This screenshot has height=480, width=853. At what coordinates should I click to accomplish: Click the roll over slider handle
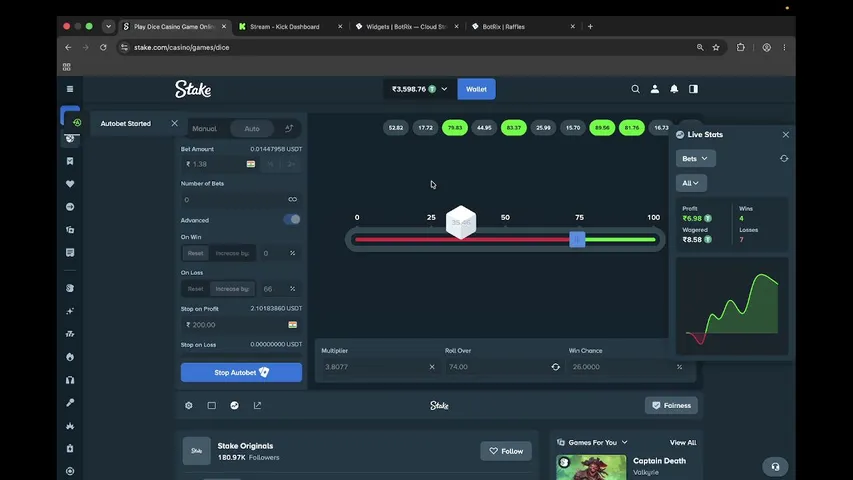[577, 239]
